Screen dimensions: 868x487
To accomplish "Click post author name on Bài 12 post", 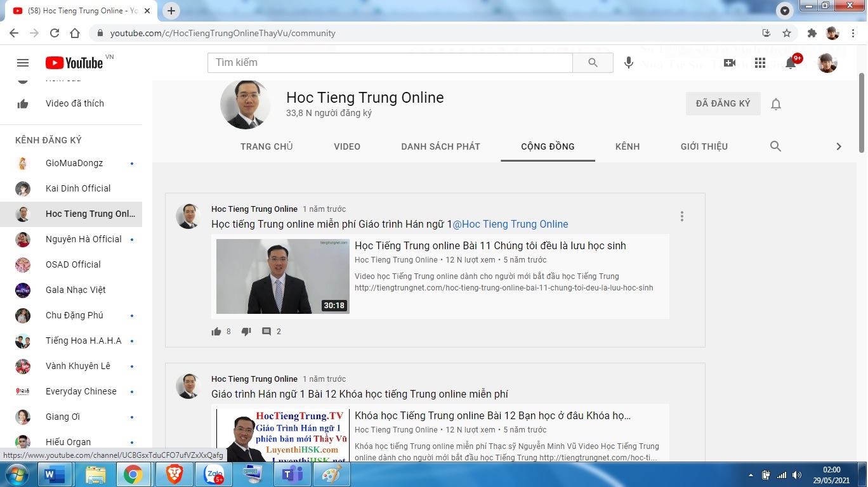I will 254,379.
